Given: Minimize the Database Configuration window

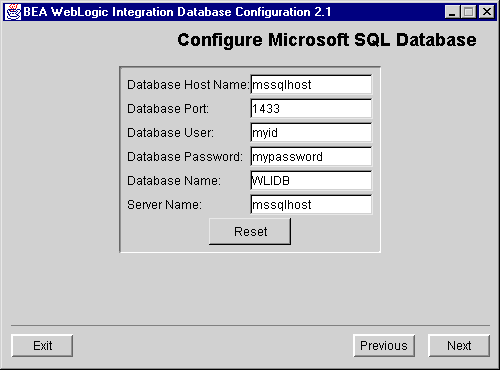Looking at the screenshot, I should point(452,12).
